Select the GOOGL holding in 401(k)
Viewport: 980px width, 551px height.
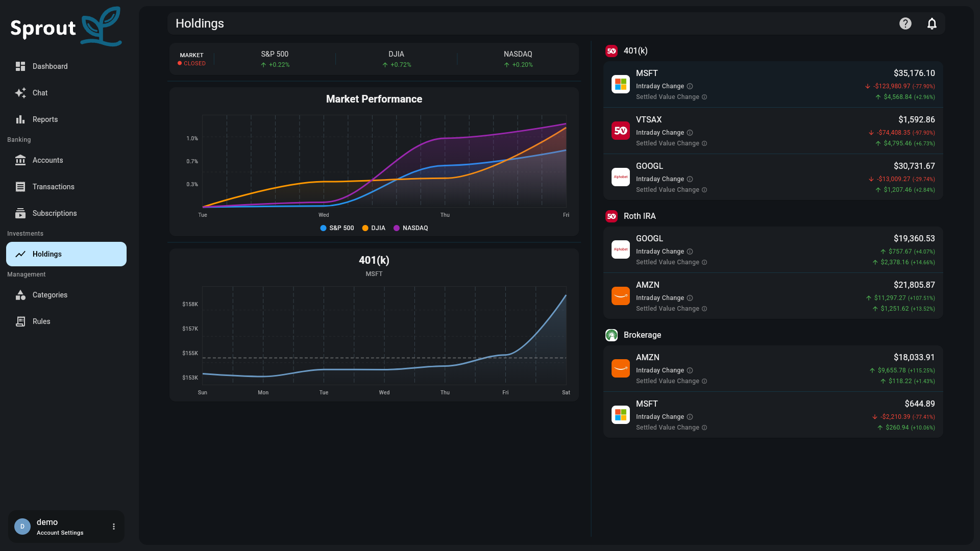point(773,177)
